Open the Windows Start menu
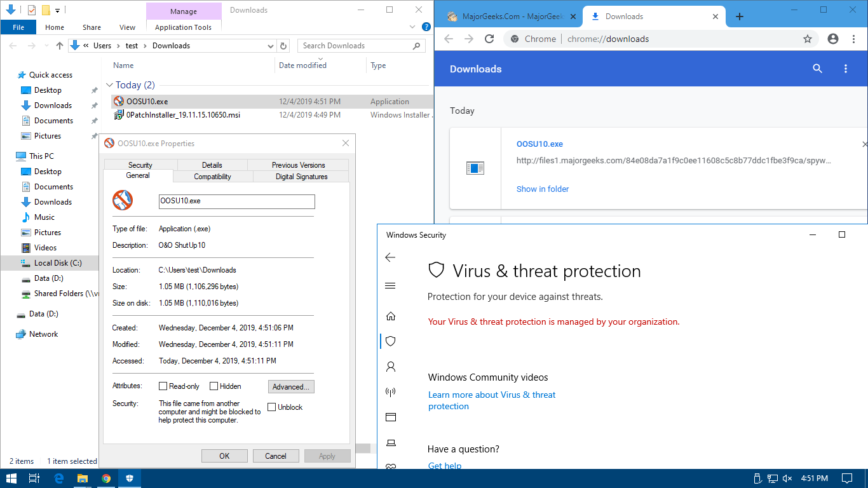 pyautogui.click(x=11, y=478)
